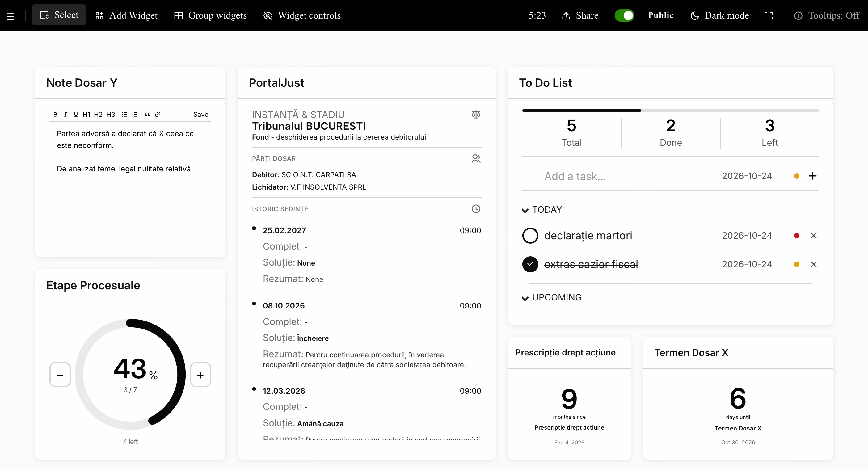Screen dimensions: 868x470
Task: Add the new task with plus
Action: point(813,176)
